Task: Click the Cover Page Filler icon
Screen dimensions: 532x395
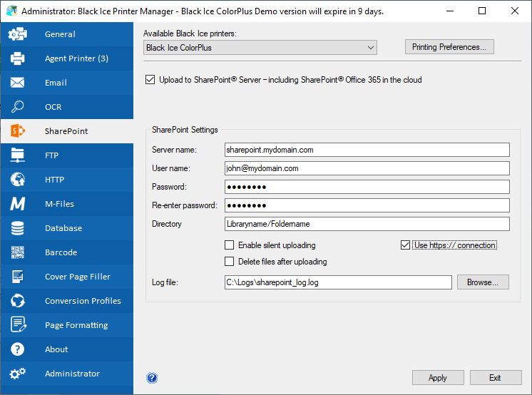Action: coord(17,277)
